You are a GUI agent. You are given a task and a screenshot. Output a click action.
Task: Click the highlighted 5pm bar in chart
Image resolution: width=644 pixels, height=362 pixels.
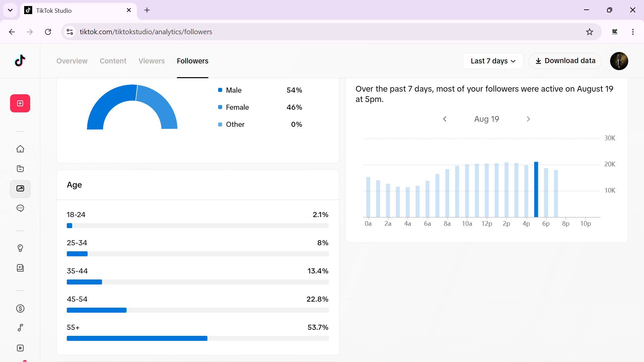click(536, 190)
